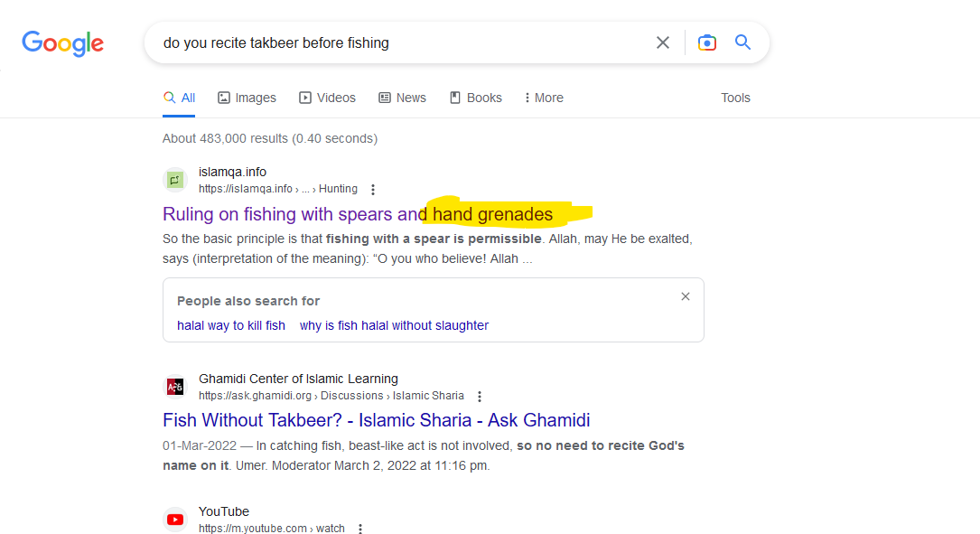Open three-dot menu for Ghamidi result
The height and width of the screenshot is (534, 980).
(480, 397)
